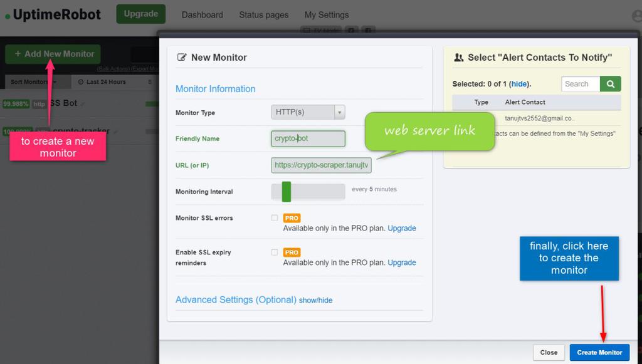Toggle Advanced Settings show/hide
642x364 pixels.
tap(316, 300)
